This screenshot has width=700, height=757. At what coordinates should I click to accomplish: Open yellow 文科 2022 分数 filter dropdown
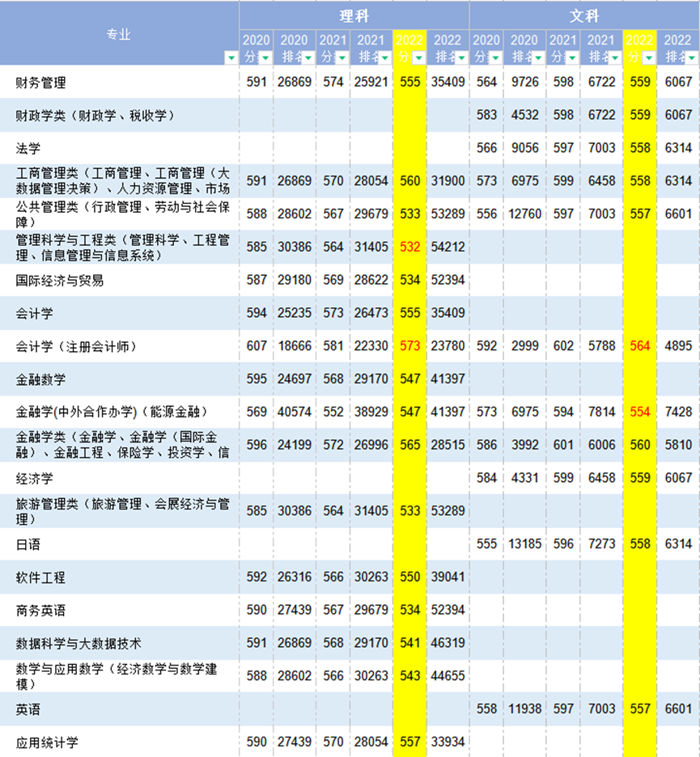click(649, 57)
